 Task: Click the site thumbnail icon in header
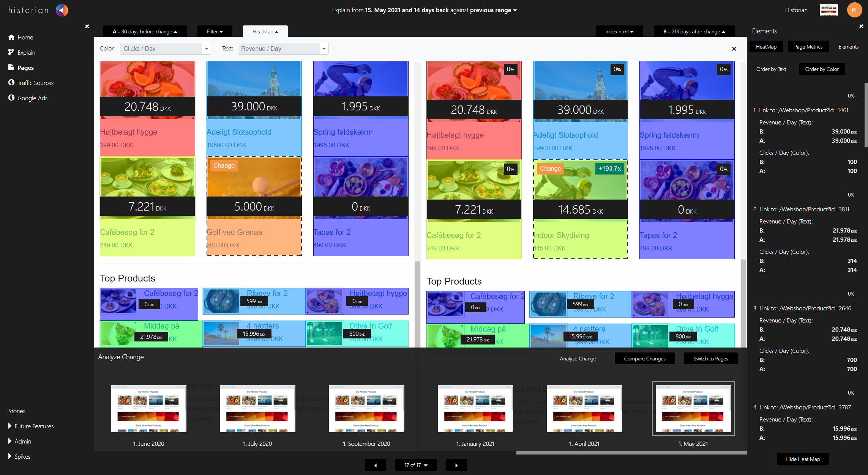click(829, 10)
